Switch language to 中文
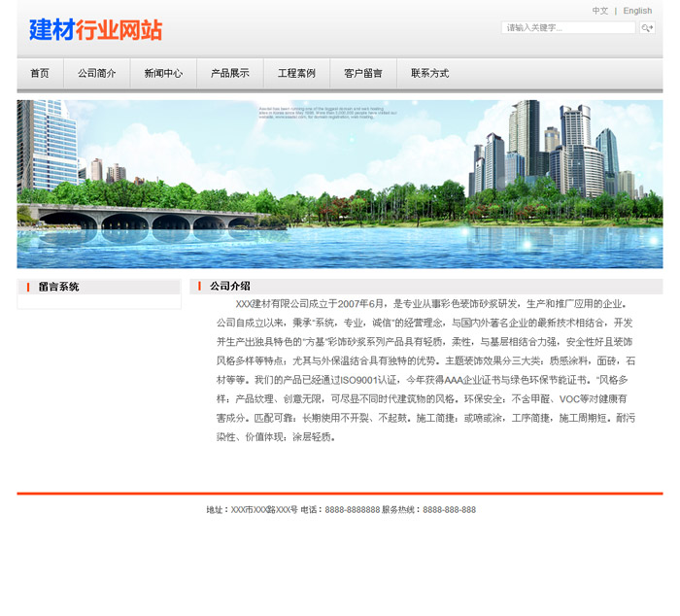680x616 pixels. (600, 11)
